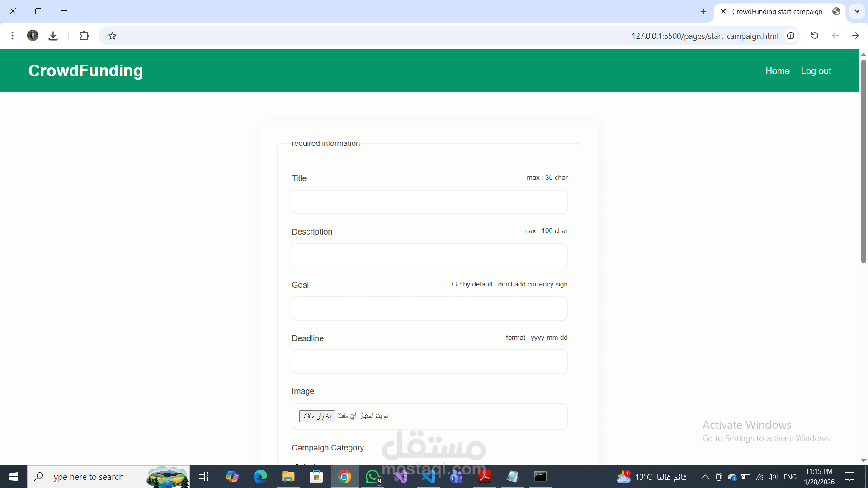This screenshot has height=488, width=868.
Task: Open the Chrome three-dot menu
Action: coord(13,36)
